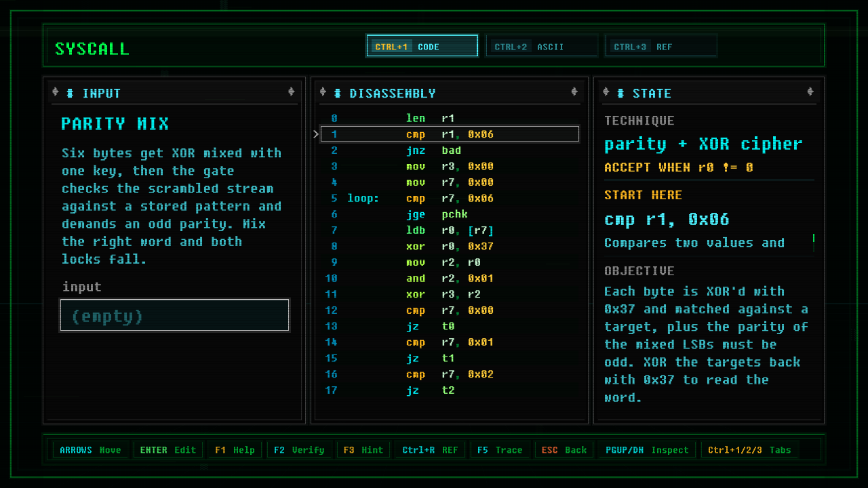Click the empty input field
The width and height of the screenshot is (868, 488).
point(175,315)
